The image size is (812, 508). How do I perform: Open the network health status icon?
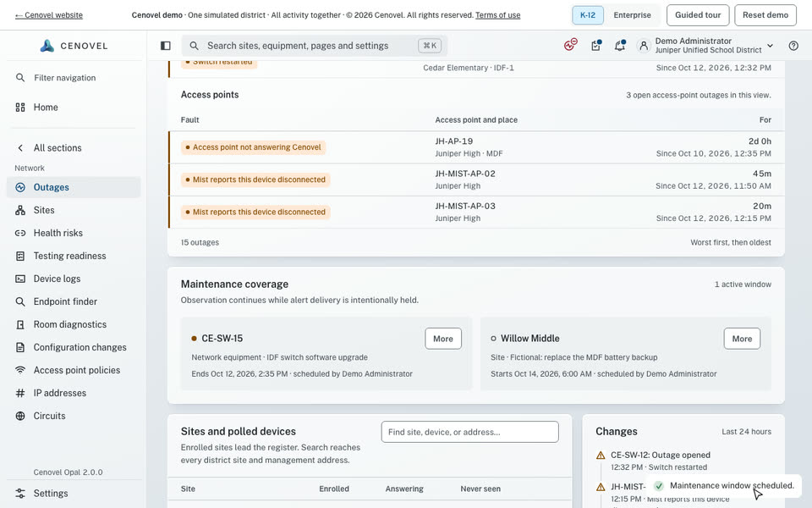(x=571, y=45)
